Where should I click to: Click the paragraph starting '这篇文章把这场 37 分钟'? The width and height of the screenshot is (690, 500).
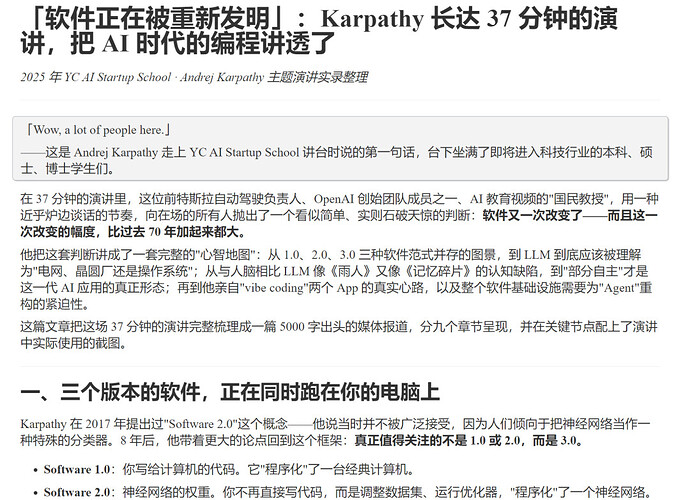click(x=339, y=335)
